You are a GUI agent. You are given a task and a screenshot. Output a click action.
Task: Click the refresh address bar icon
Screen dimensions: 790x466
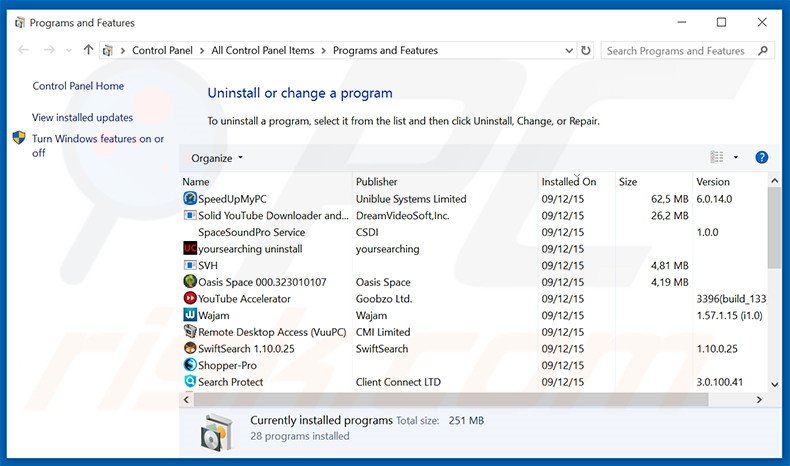[x=585, y=50]
